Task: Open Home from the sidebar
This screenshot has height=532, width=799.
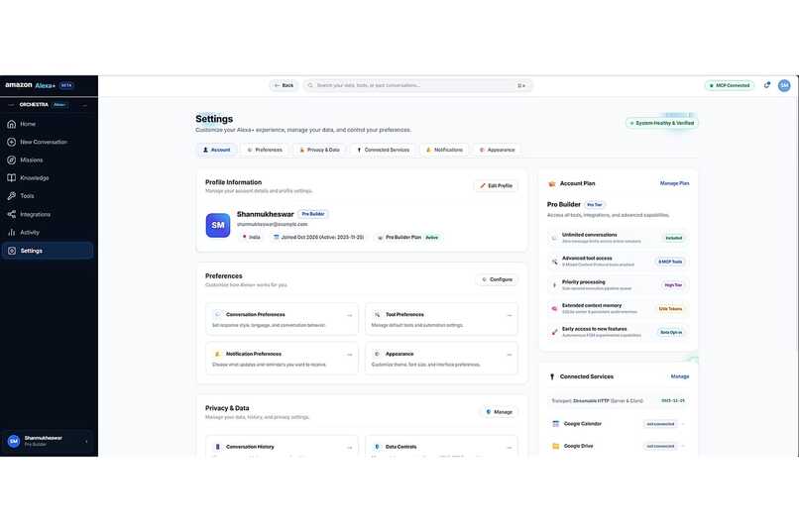Action: [47, 124]
